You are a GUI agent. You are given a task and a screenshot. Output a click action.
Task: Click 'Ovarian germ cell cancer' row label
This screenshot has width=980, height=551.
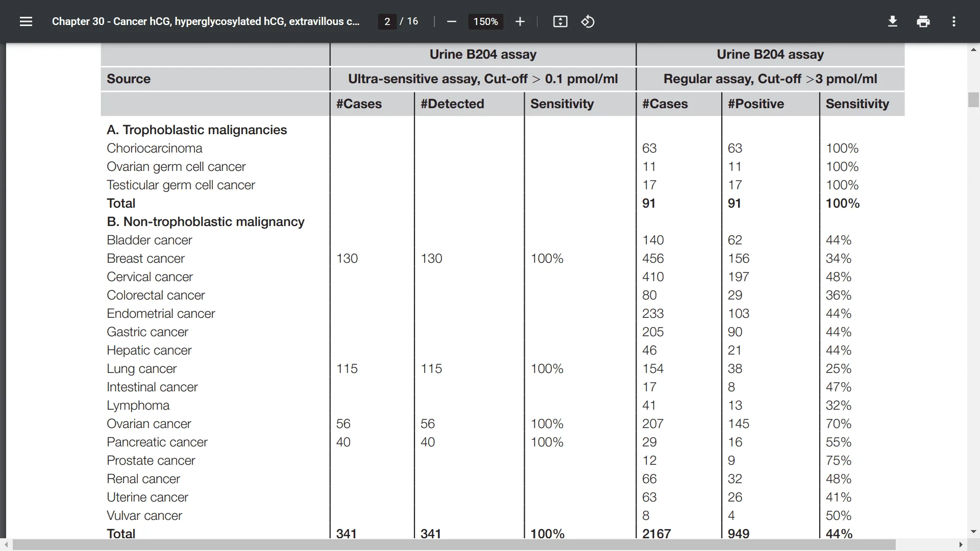click(176, 166)
